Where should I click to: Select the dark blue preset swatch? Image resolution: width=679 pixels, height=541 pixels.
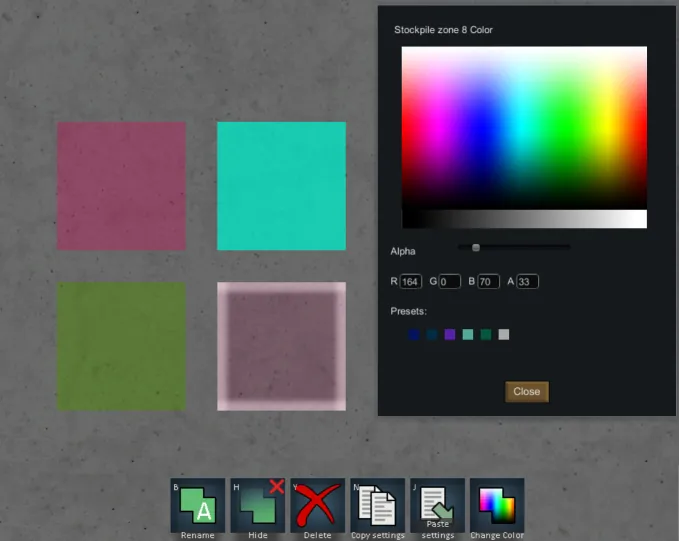coord(414,335)
